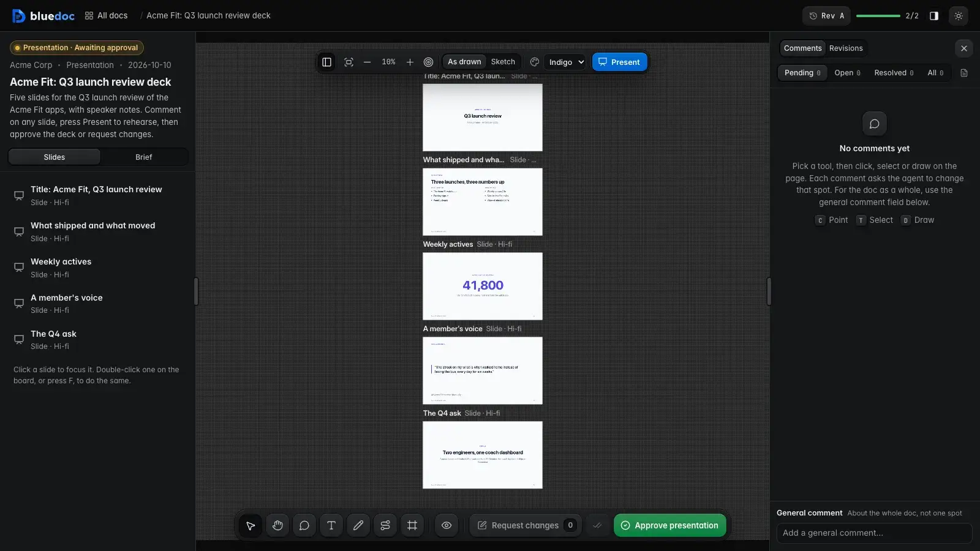
Task: Click the double-checkmark resolve icon
Action: (x=597, y=525)
